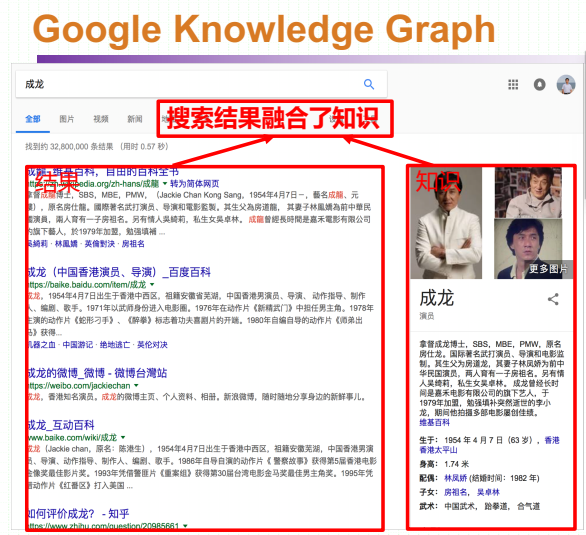This screenshot has width=586, height=535.
Task: Open the 百度百科 result title
Action: (120, 272)
